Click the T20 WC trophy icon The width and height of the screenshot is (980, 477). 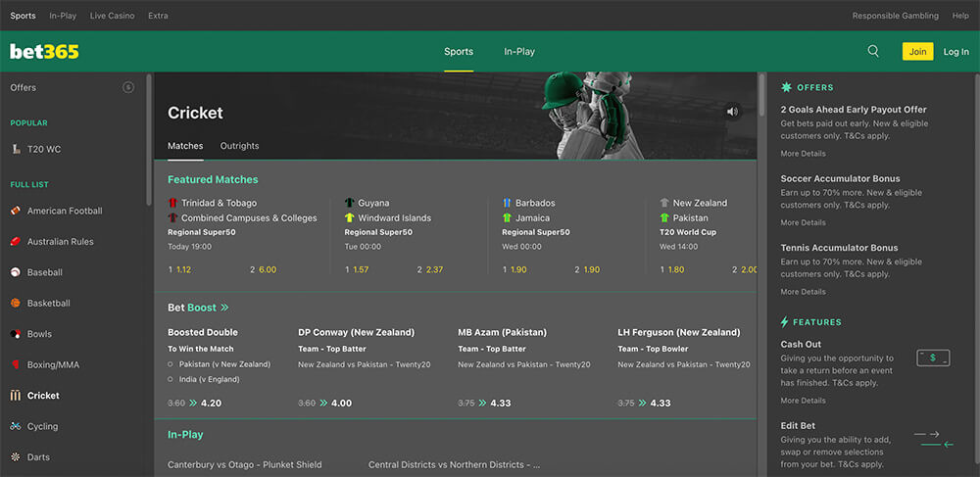click(x=16, y=149)
